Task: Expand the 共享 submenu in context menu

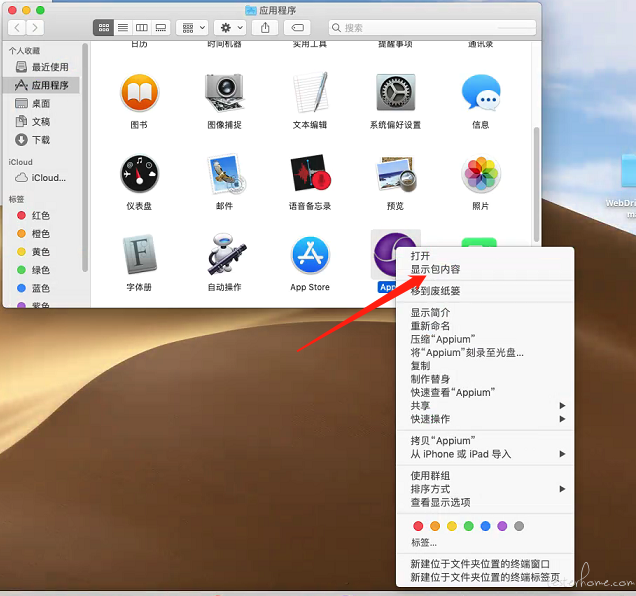Action: [485, 406]
